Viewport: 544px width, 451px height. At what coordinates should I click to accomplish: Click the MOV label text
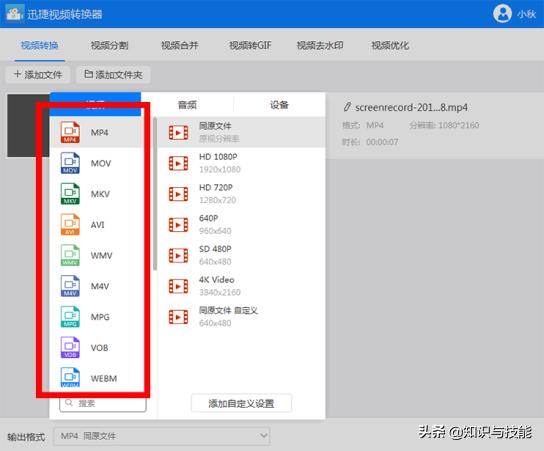pos(101,163)
